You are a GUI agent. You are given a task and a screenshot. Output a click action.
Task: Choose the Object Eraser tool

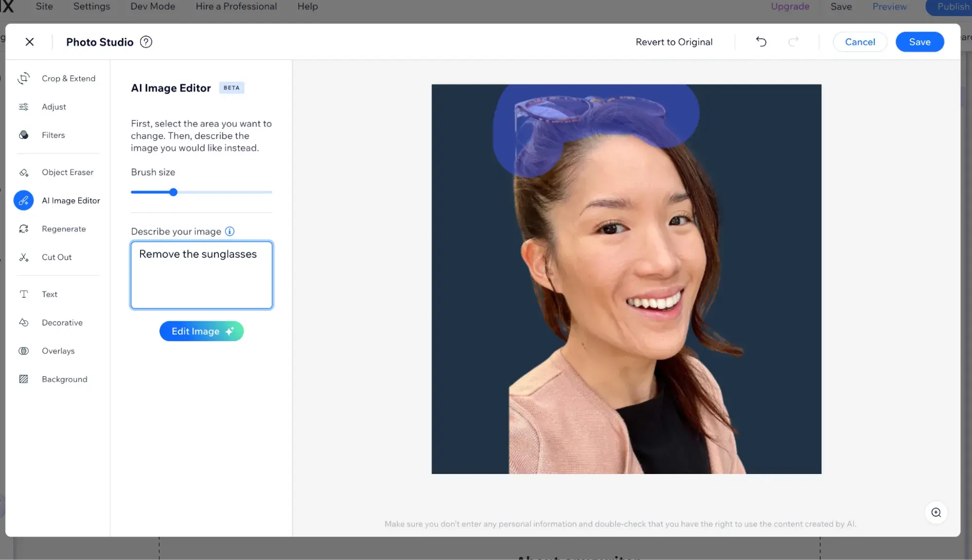24,173
